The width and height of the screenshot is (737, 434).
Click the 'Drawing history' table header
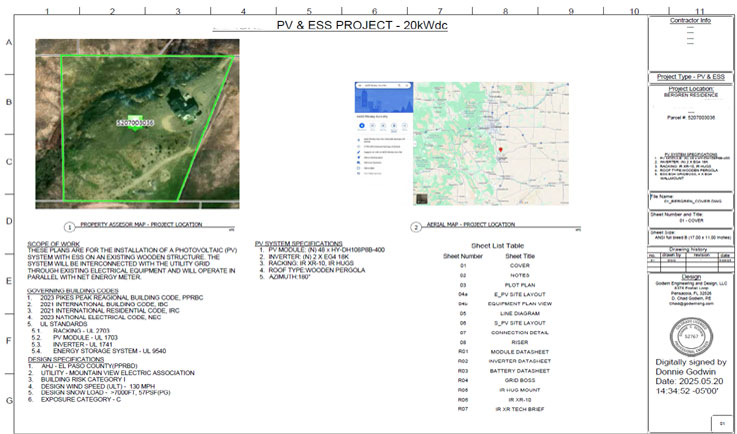pyautogui.click(x=690, y=249)
